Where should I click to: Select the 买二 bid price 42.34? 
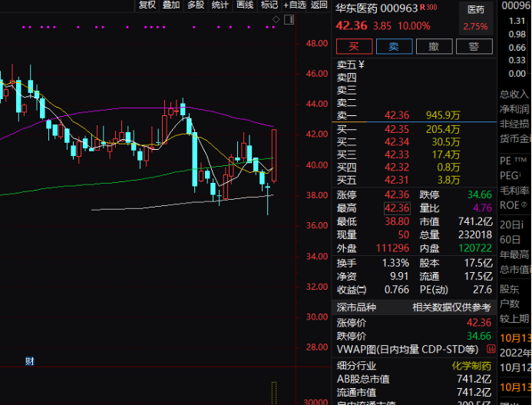point(397,142)
